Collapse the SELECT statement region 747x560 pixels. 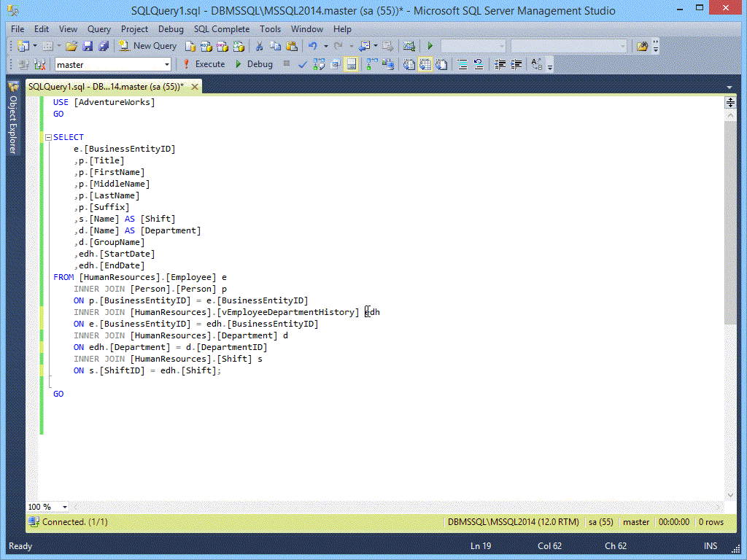click(47, 136)
